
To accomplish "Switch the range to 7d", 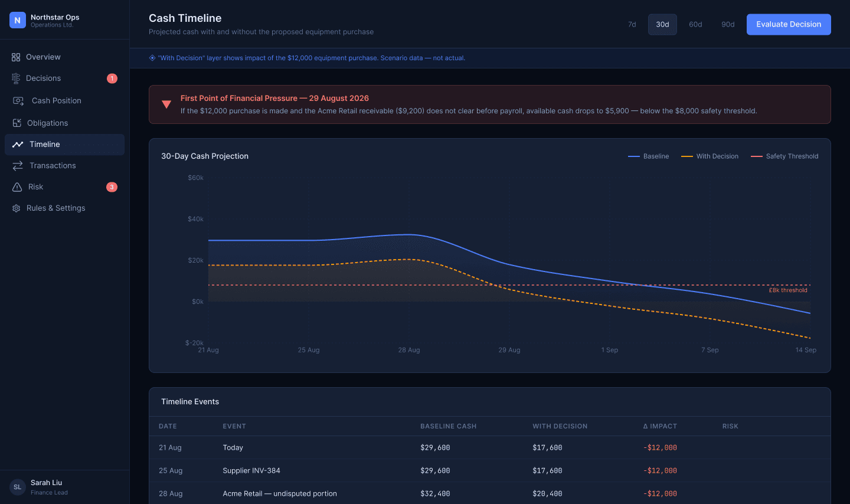I will tap(632, 25).
